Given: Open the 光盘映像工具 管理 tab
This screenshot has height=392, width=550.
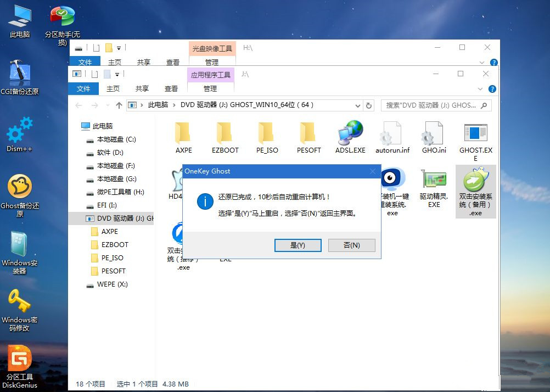Looking at the screenshot, I should pyautogui.click(x=211, y=62).
